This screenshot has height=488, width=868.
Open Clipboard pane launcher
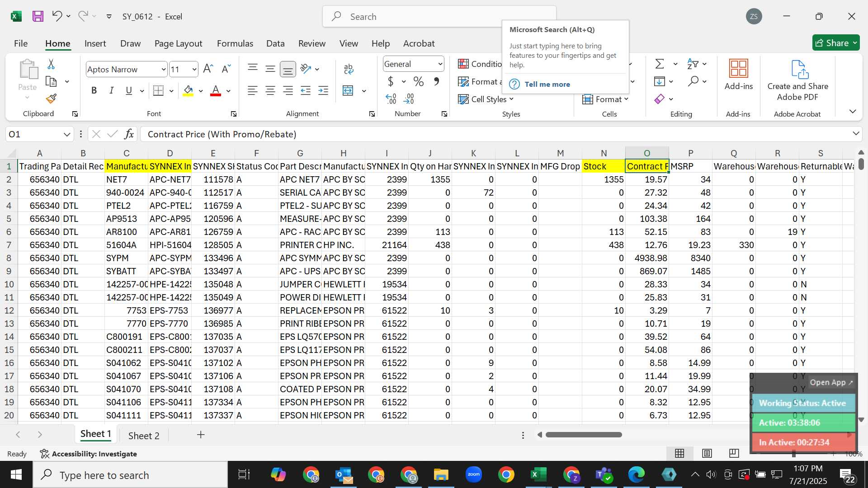[75, 114]
